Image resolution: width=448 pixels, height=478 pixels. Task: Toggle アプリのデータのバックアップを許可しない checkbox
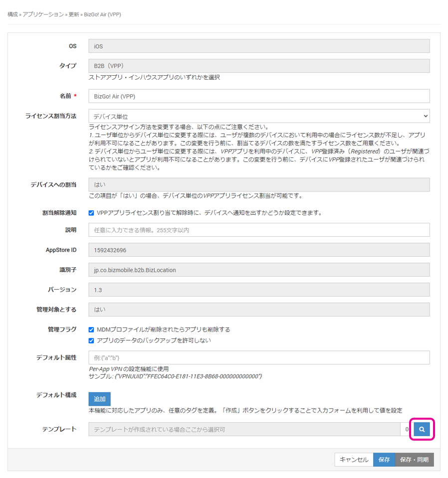(x=91, y=340)
